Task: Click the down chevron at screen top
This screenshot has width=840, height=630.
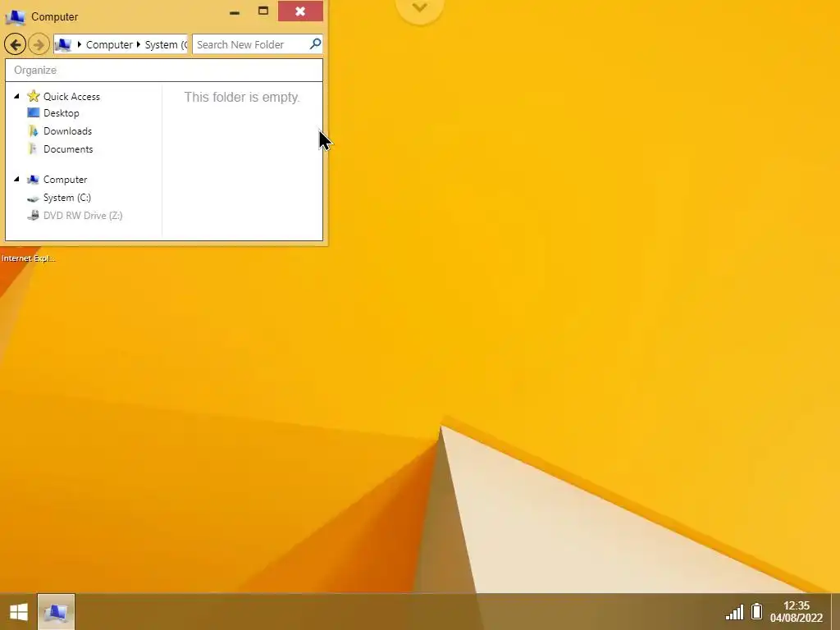Action: tap(419, 8)
